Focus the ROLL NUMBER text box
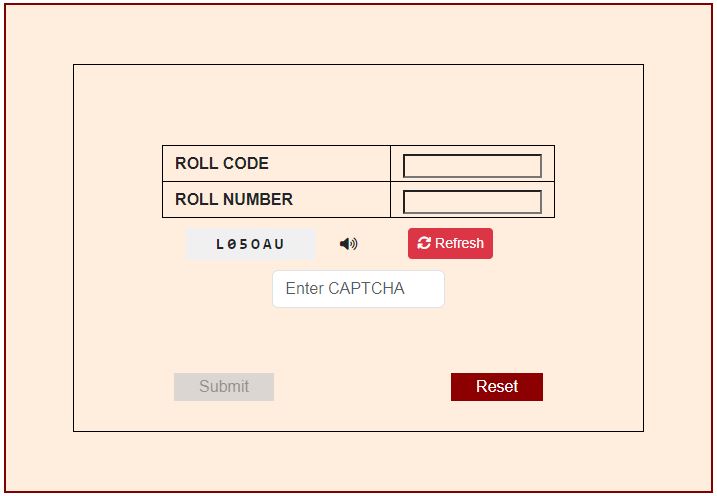 [472, 202]
